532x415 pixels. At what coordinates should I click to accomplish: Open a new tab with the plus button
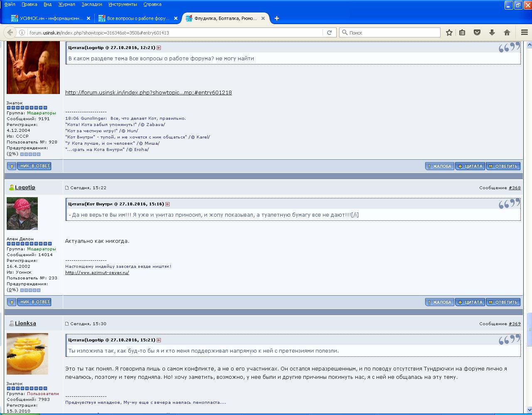click(277, 18)
